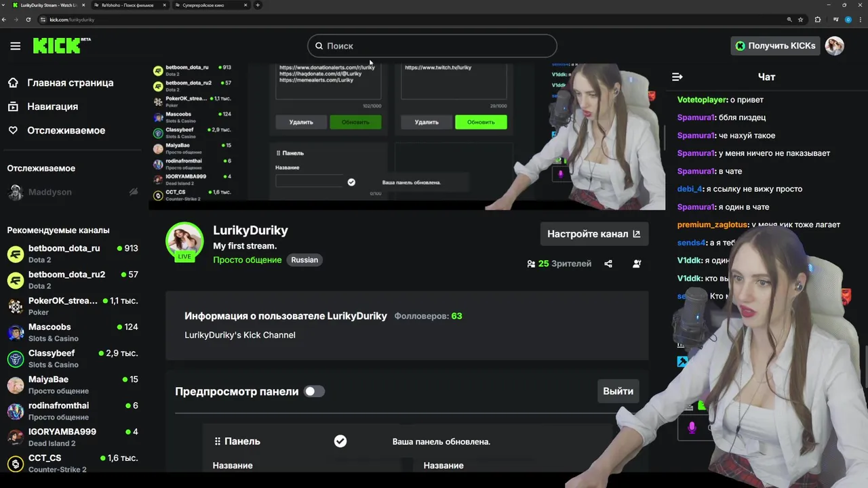Click the house icon beside Главная страница
The image size is (868, 488).
tap(13, 83)
